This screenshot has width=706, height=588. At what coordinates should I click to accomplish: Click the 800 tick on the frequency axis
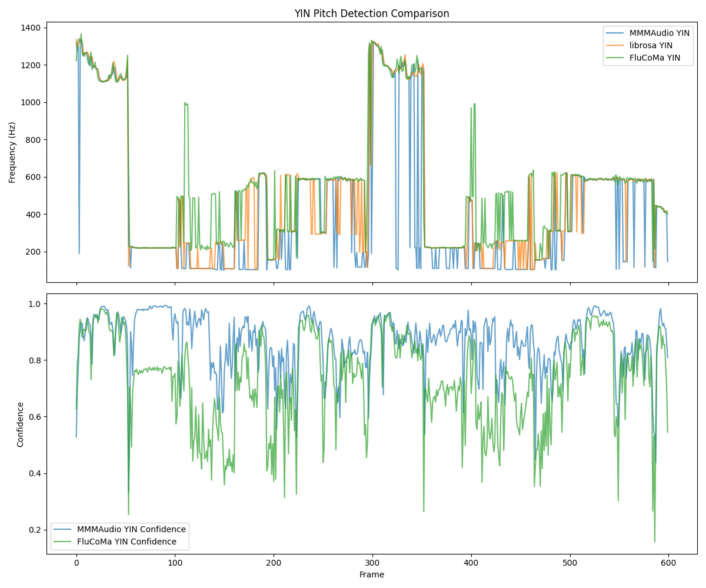(x=32, y=139)
